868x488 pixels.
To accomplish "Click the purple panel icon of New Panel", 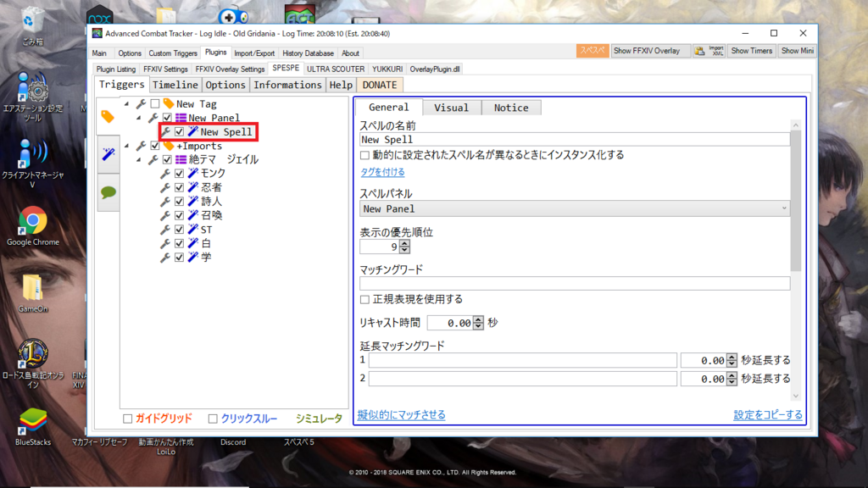I will click(181, 118).
